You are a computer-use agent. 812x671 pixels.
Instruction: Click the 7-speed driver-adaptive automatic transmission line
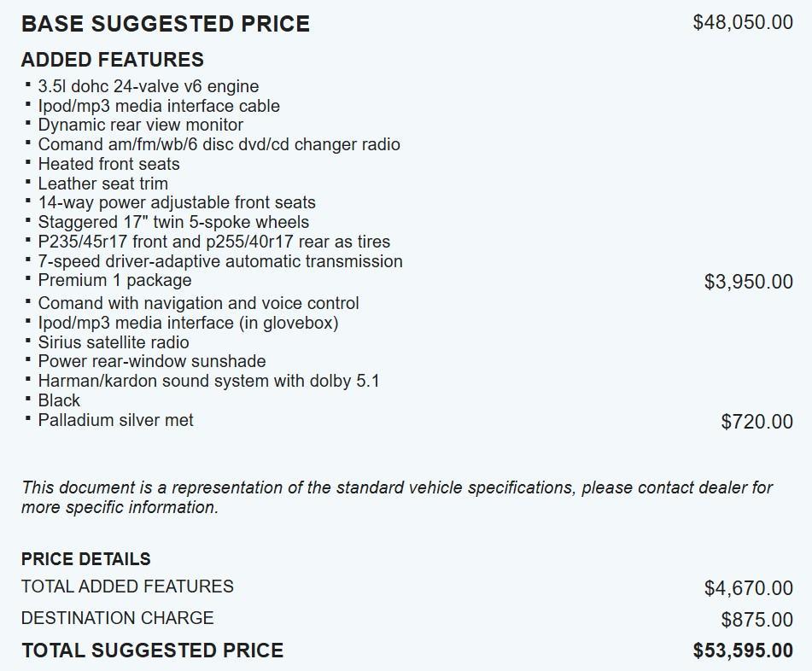[x=220, y=261]
